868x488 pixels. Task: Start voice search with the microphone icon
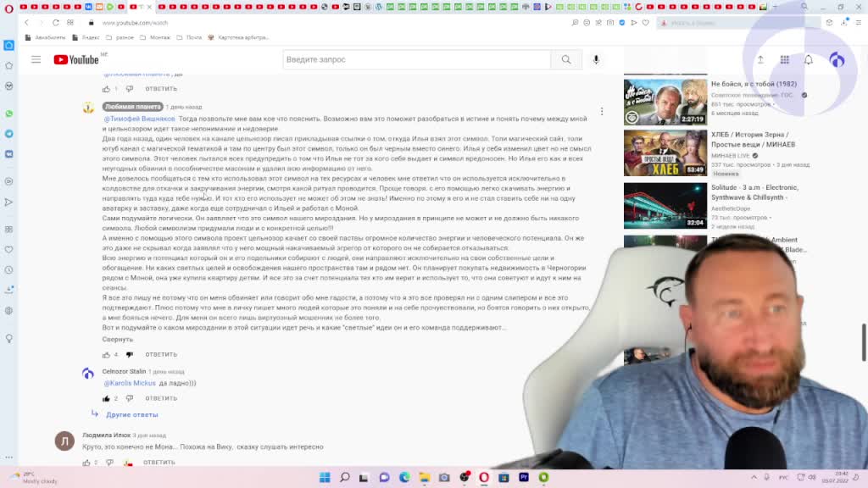tap(596, 60)
